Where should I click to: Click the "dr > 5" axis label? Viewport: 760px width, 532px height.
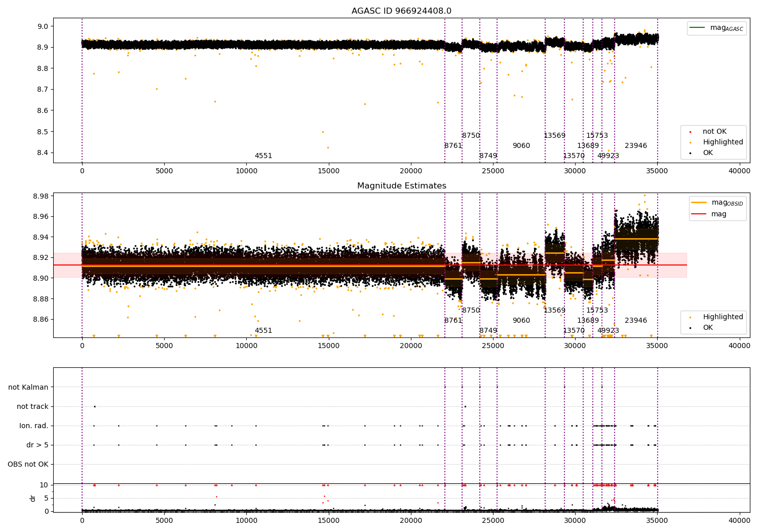[37, 445]
